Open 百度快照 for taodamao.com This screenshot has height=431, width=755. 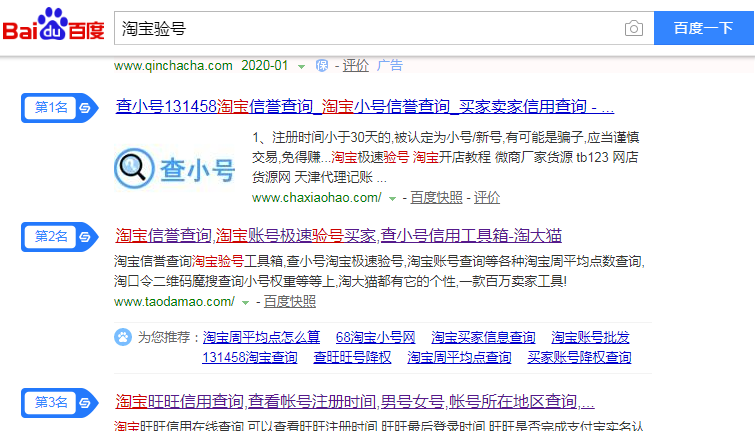coord(290,301)
